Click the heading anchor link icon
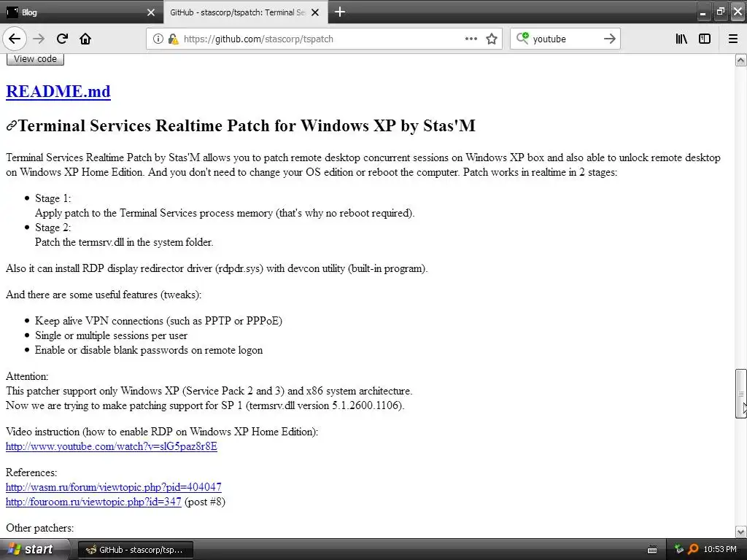This screenshot has width=747, height=560. point(12,125)
